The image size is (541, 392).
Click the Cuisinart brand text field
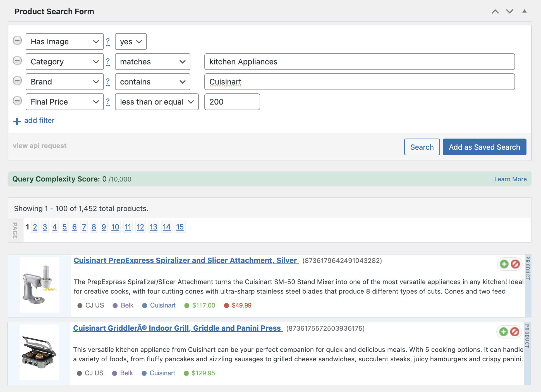click(360, 82)
